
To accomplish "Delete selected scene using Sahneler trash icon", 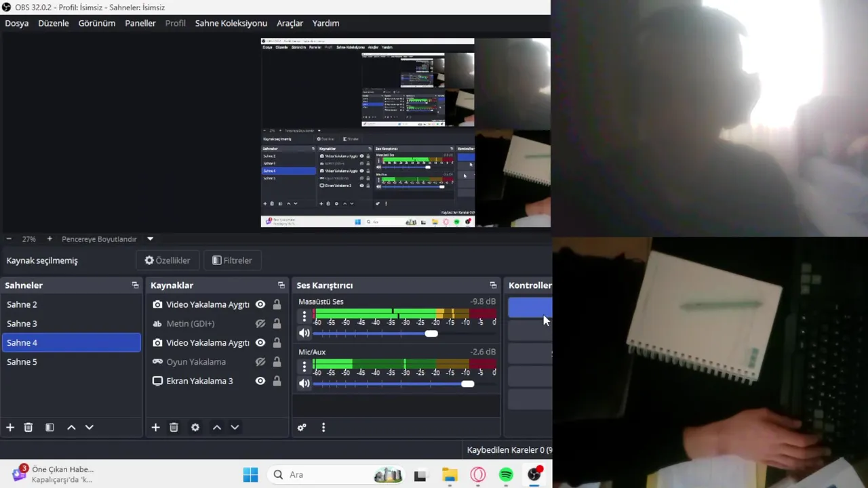I will pyautogui.click(x=28, y=428).
